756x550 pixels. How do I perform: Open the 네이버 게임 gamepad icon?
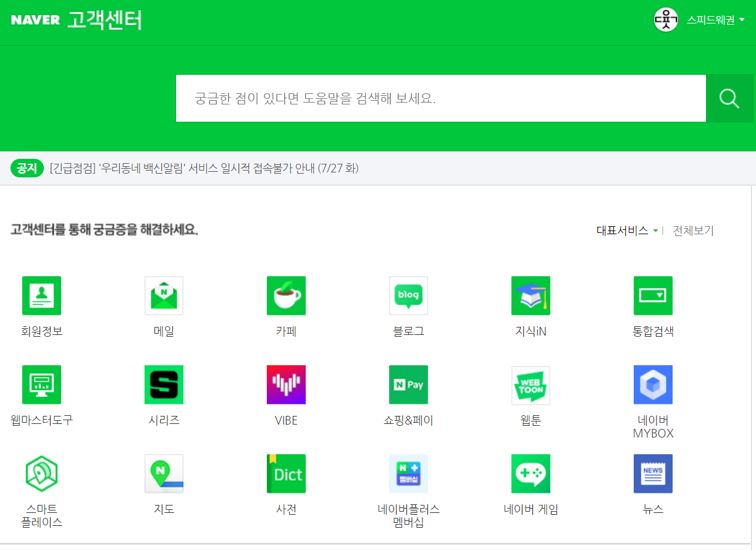pos(531,473)
